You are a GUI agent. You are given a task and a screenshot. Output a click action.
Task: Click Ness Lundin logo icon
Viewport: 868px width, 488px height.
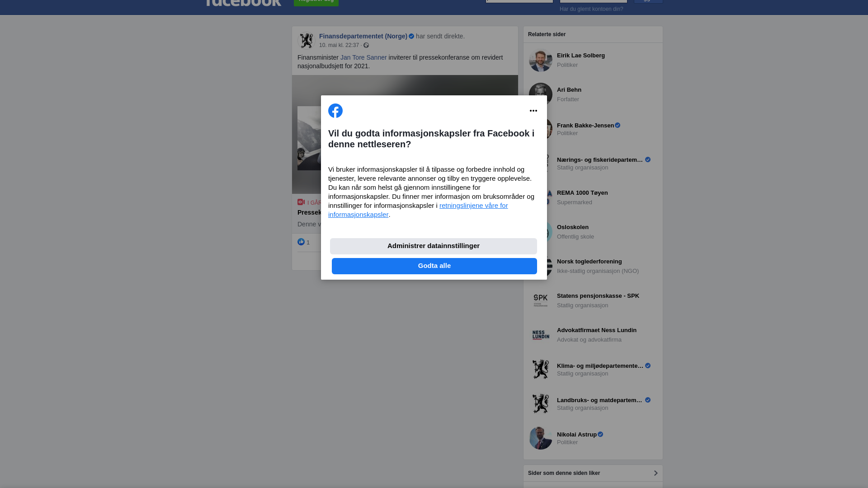(x=541, y=335)
